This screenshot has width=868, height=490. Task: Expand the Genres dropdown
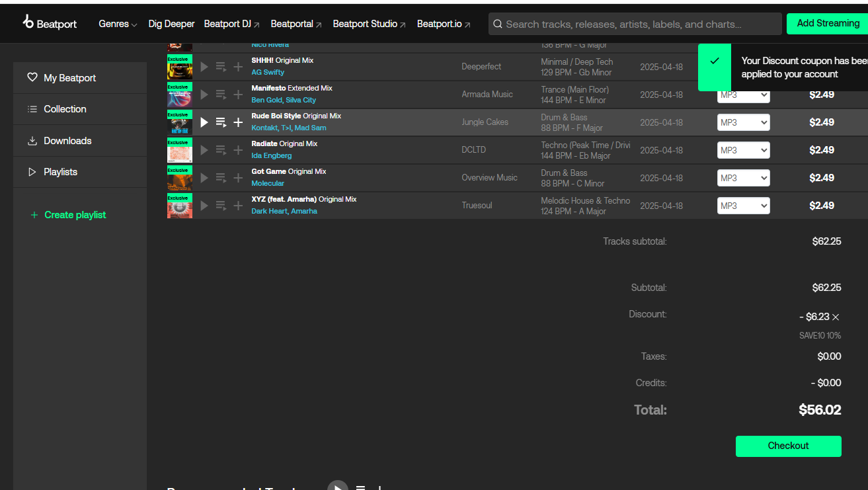pos(117,24)
